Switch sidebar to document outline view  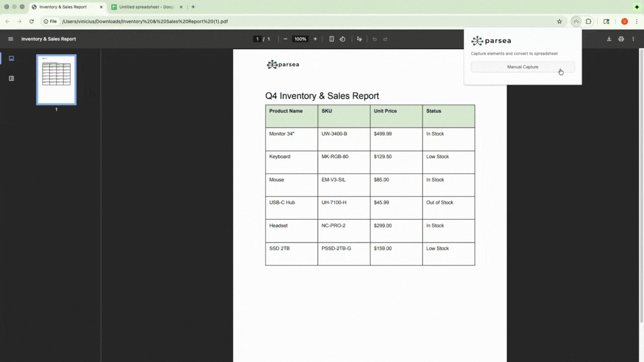pos(11,78)
